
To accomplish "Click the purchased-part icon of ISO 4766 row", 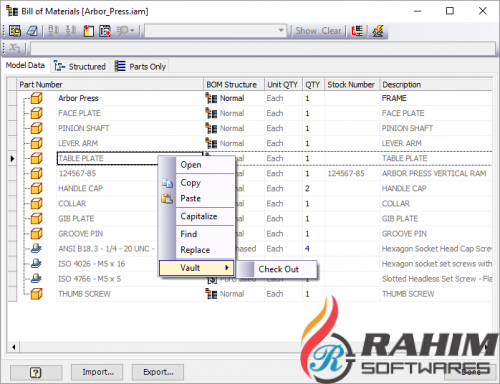I will (x=36, y=278).
